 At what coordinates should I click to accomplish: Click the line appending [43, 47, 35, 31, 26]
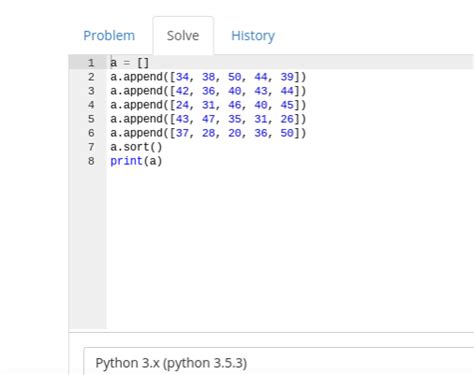point(208,119)
